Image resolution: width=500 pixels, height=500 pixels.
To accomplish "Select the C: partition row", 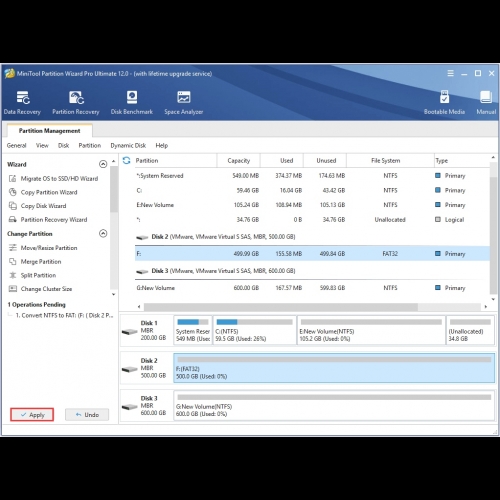I will click(x=312, y=190).
